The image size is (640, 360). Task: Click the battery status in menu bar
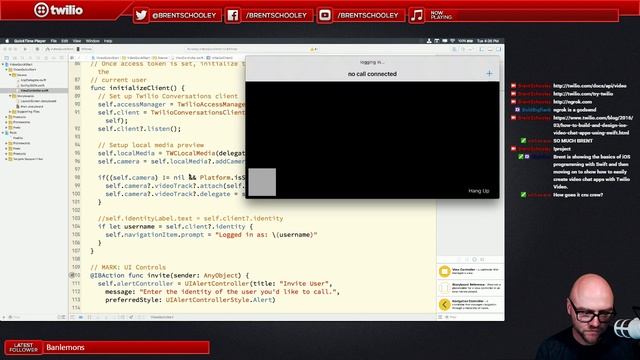click(465, 41)
